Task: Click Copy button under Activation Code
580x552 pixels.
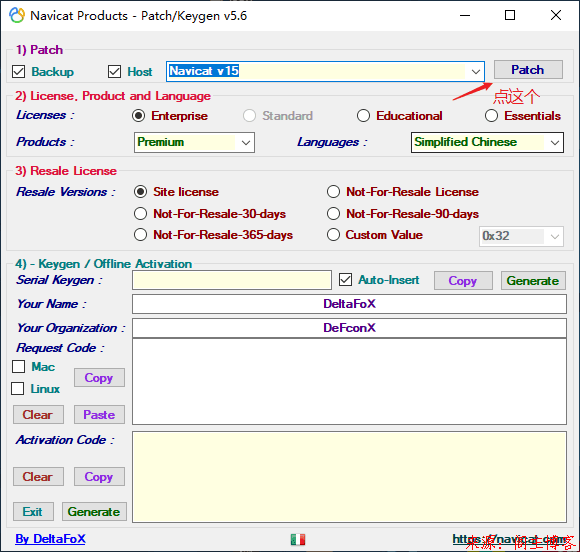Action: click(99, 477)
